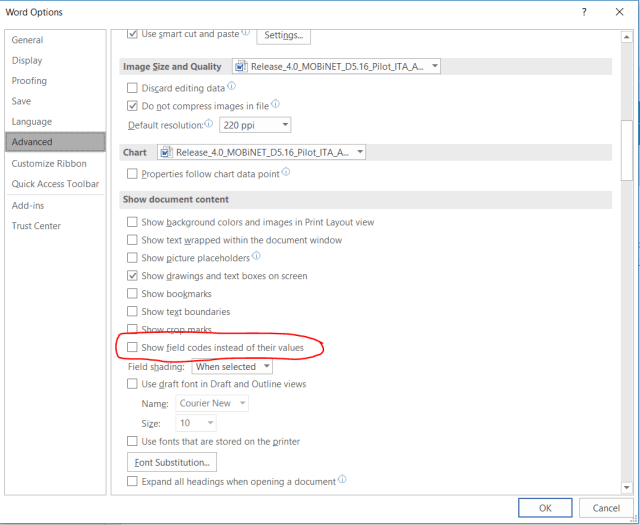The width and height of the screenshot is (640, 525).
Task: Click info icon beside Show picture placeholders
Action: coord(256,256)
